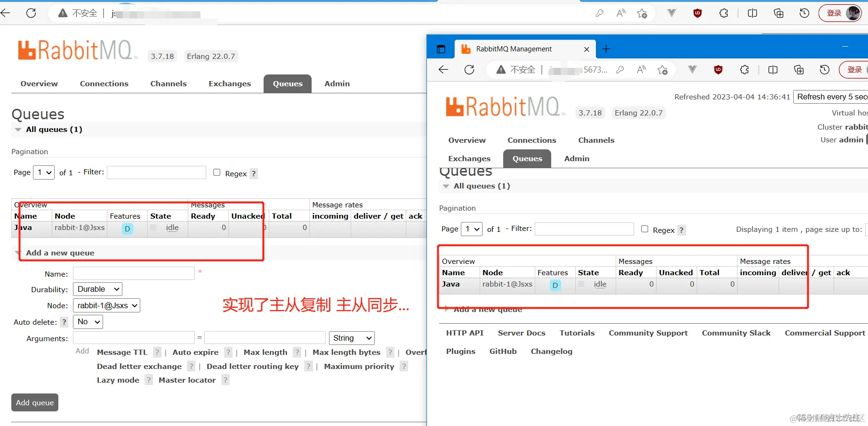The height and width of the screenshot is (426, 868).
Task: Open password key icon in left browser toolbar
Action: click(x=599, y=13)
